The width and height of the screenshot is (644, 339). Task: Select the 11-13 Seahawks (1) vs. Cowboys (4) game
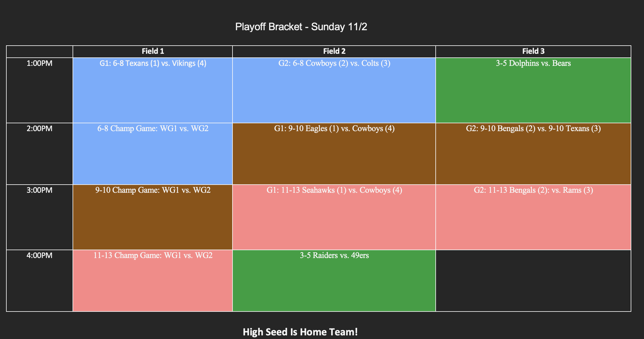[334, 190]
